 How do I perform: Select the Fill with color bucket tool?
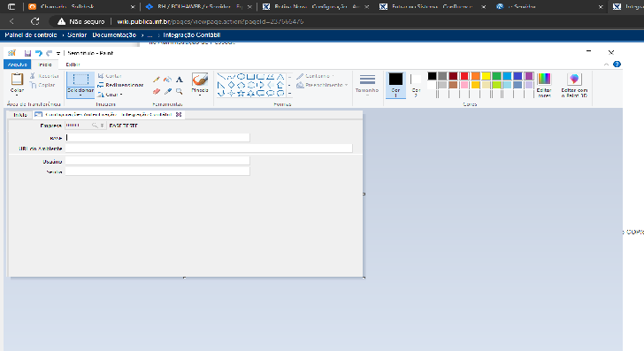pos(167,80)
